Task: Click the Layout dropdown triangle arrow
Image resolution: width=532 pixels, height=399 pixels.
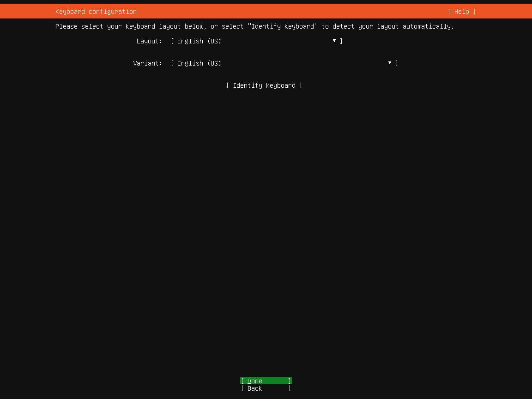Action: click(x=334, y=41)
